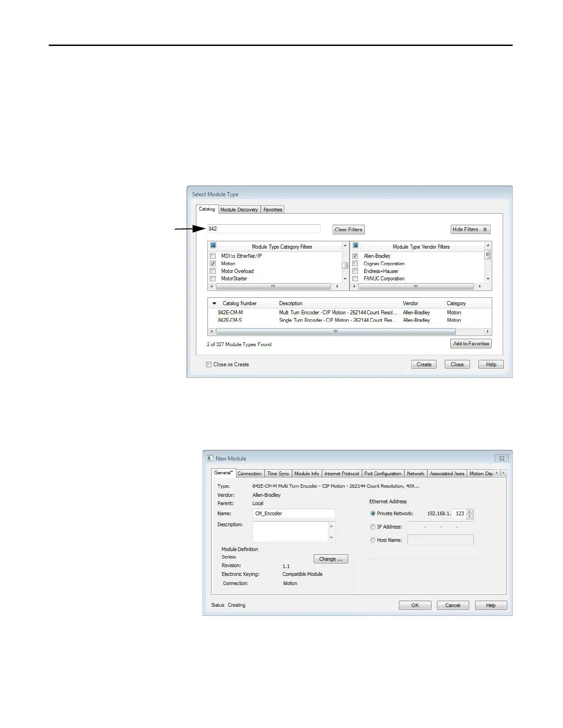Click the module results list horizontal scrollbar

(336, 331)
